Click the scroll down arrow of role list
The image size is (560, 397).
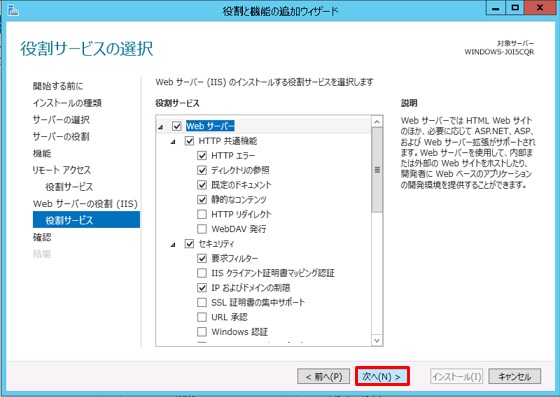pyautogui.click(x=377, y=340)
